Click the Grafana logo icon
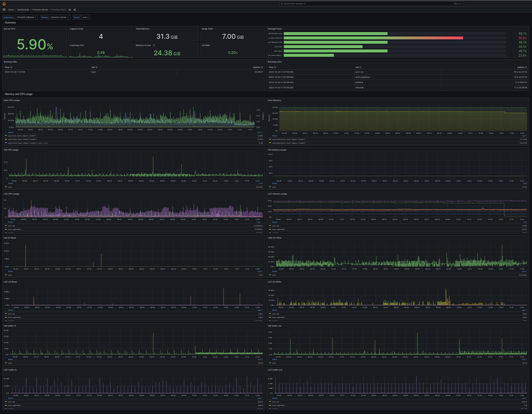 (4, 4)
